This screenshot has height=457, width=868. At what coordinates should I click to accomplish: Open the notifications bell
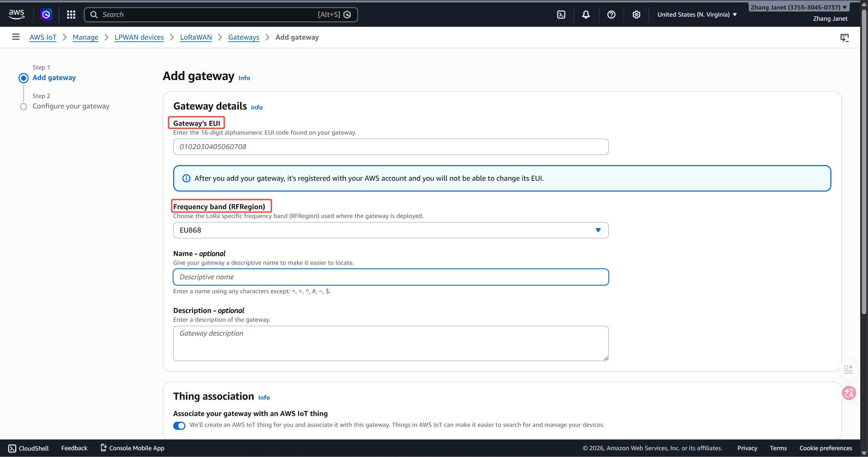pyautogui.click(x=586, y=15)
